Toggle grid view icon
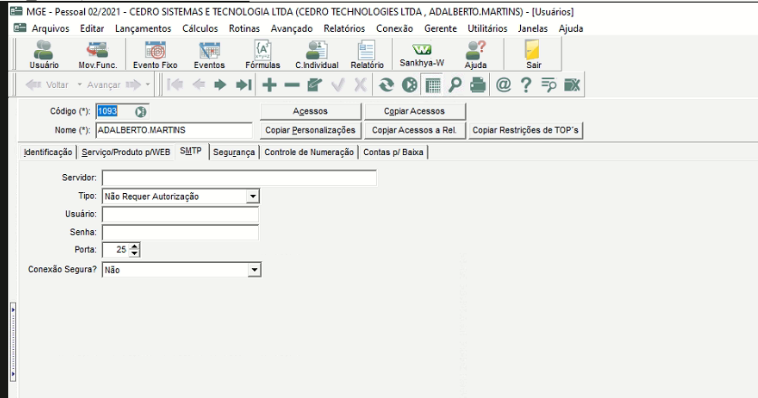 coord(433,85)
